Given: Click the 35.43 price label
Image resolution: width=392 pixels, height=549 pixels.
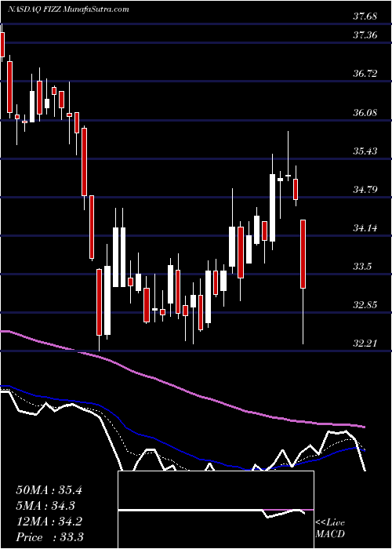Looking at the screenshot, I should [365, 151].
